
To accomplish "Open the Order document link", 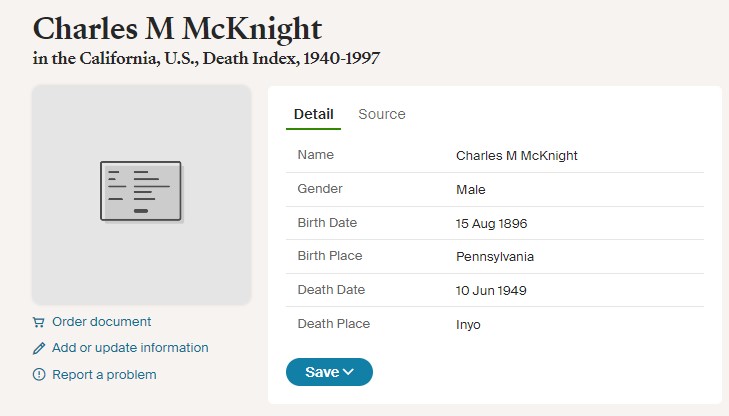I will pos(101,322).
